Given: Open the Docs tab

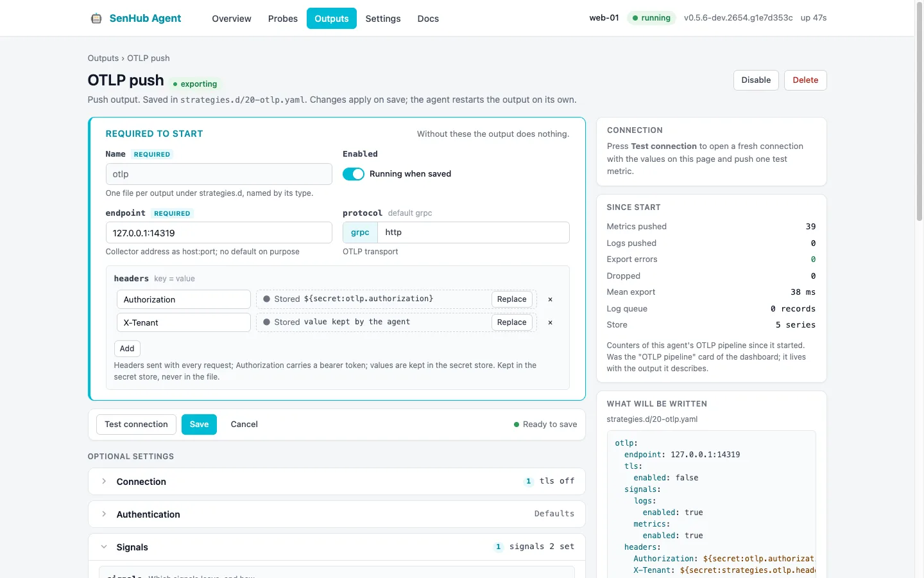Looking at the screenshot, I should (x=428, y=19).
